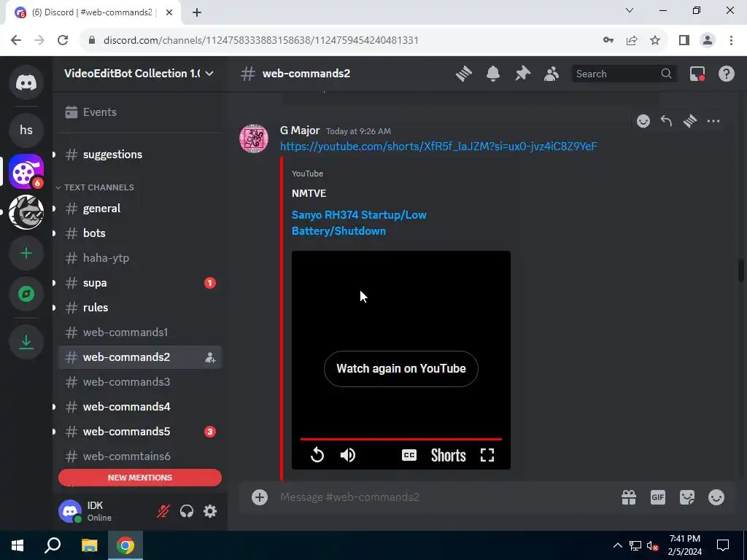Replay the YouTube embed video
Screen dimensions: 747x560
[x=317, y=455]
